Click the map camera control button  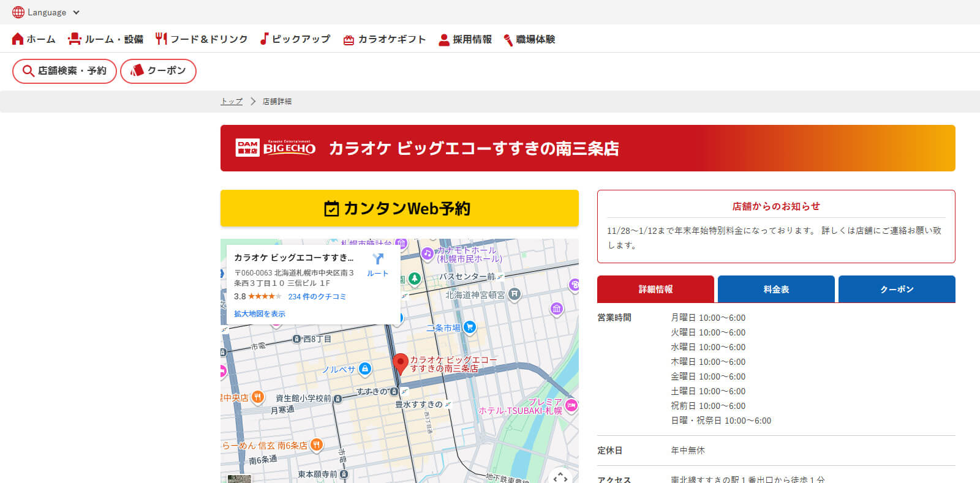560,477
